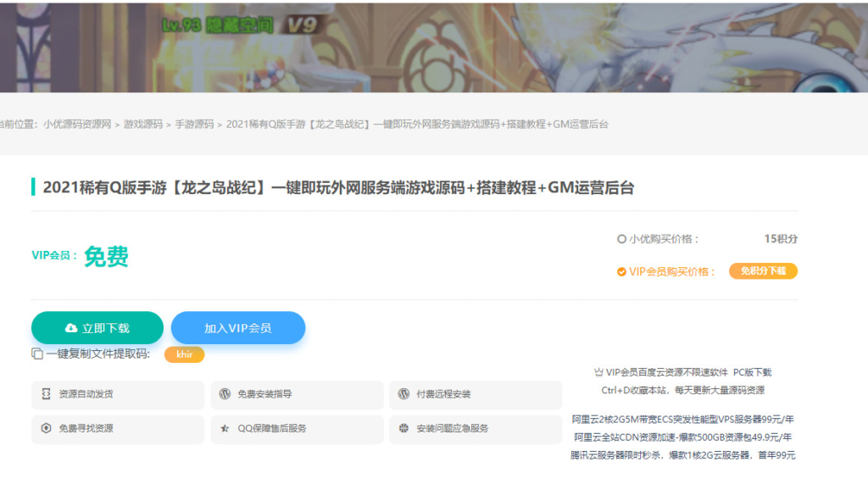Click the 付费远程安装 WordPress icon
Screen dimensions: 868x501
[403, 393]
